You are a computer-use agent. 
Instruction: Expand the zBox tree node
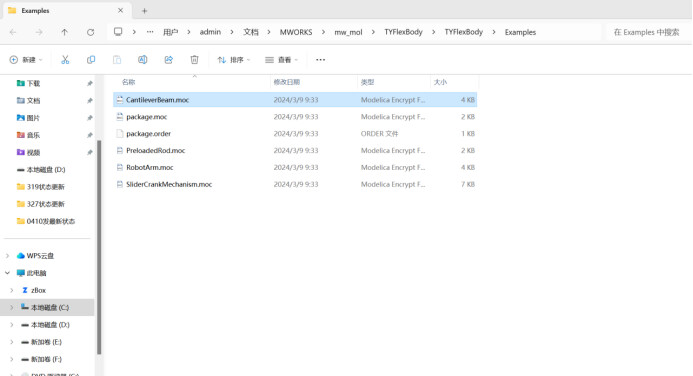pos(12,290)
